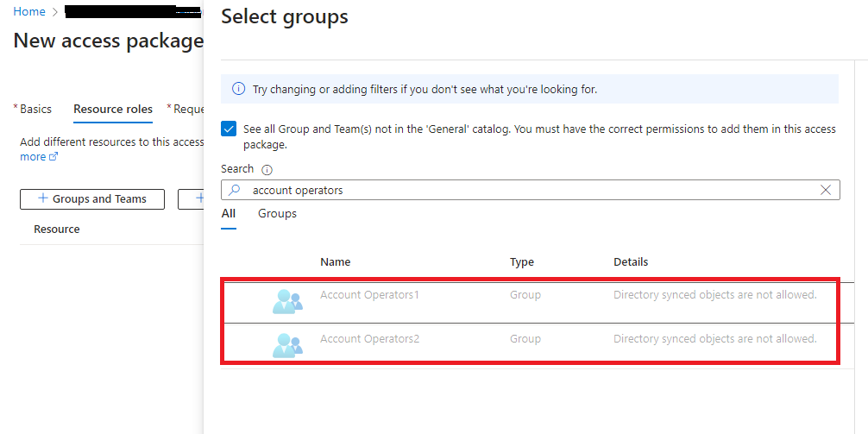
Task: Click the Details text for Account Operators1
Action: pyautogui.click(x=715, y=295)
